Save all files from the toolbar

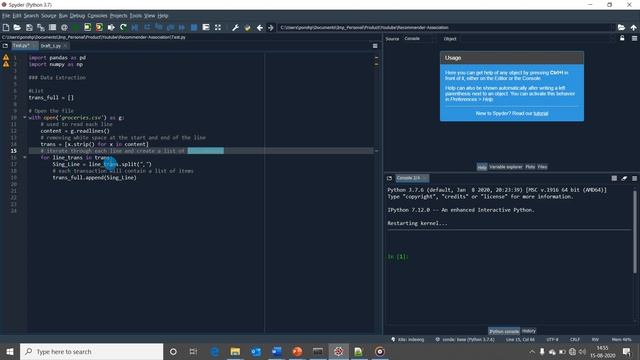click(x=41, y=27)
